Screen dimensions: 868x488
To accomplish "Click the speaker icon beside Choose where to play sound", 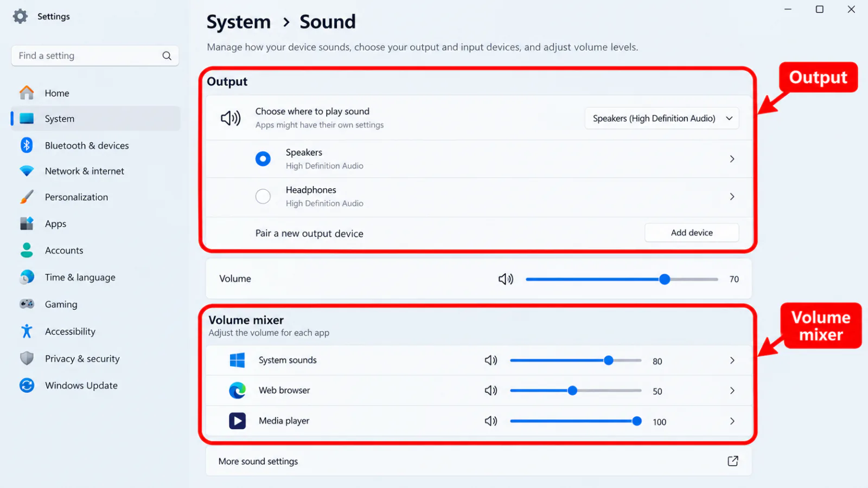I will pyautogui.click(x=231, y=118).
